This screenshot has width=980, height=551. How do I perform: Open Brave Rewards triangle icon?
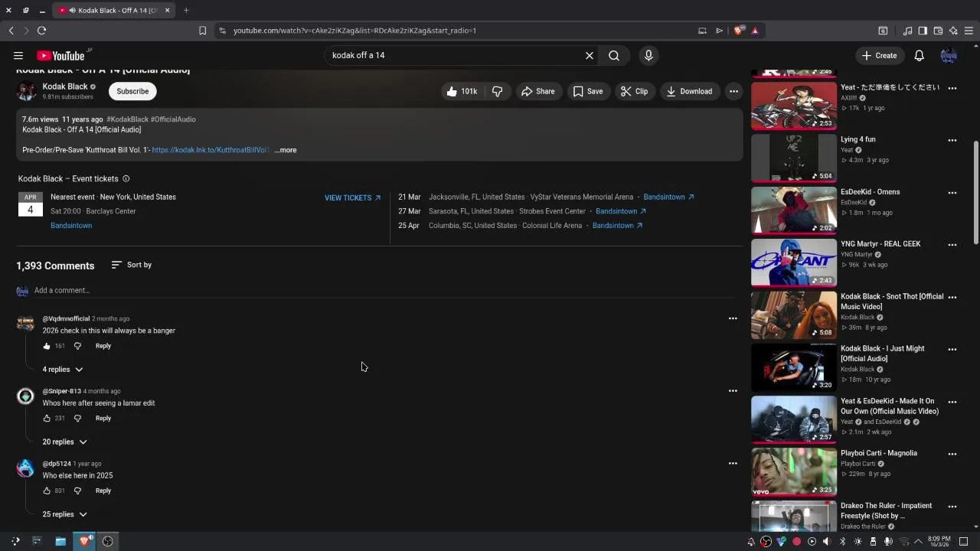click(755, 31)
